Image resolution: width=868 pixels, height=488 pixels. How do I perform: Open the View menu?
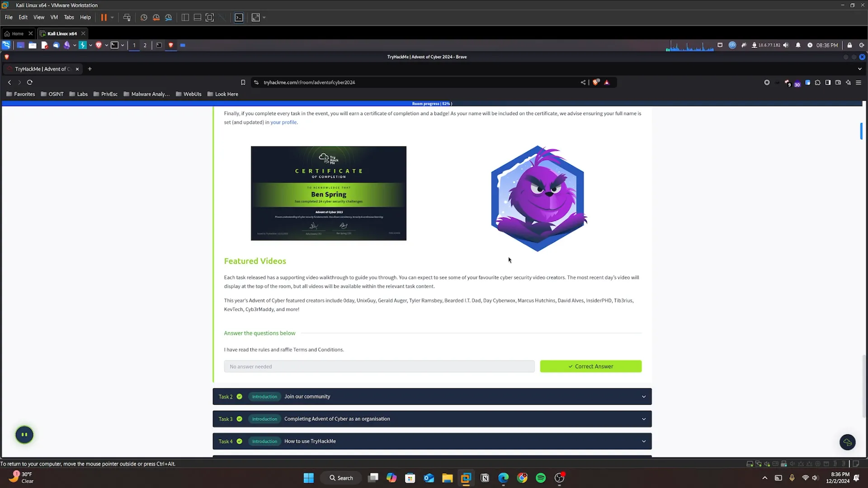pos(39,17)
